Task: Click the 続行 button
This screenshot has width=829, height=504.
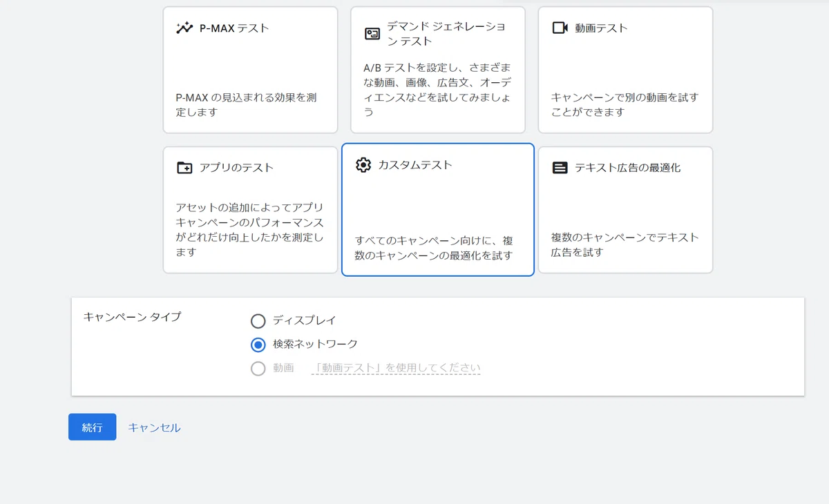Action: pyautogui.click(x=92, y=427)
